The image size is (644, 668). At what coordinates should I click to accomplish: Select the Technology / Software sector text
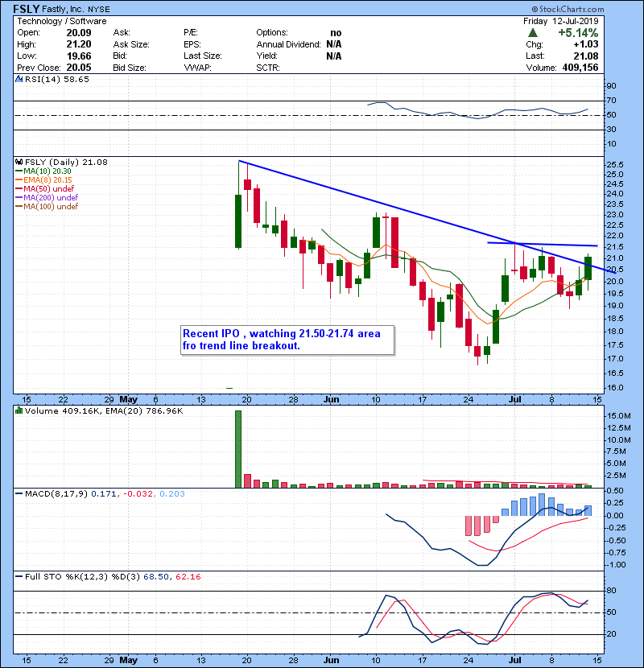[x=62, y=21]
